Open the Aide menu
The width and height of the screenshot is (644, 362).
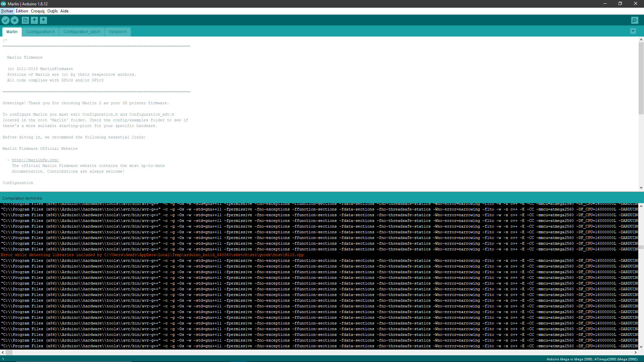pyautogui.click(x=64, y=11)
